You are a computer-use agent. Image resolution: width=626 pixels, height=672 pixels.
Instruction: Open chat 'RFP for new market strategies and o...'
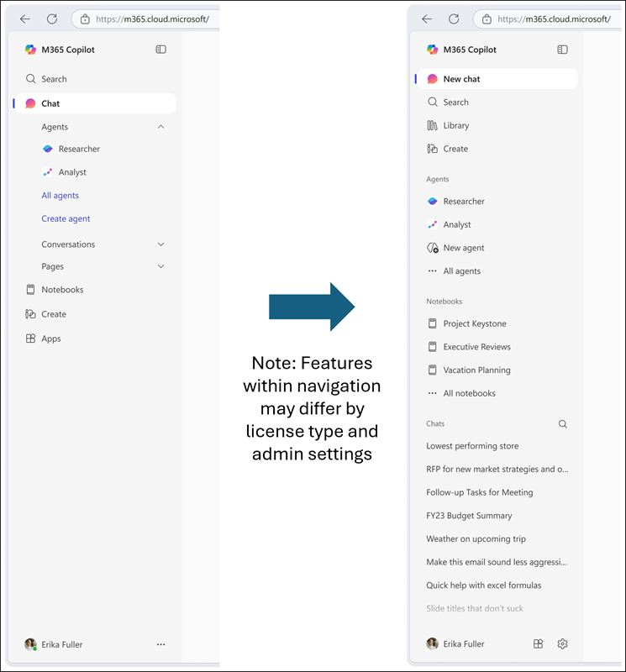coord(497,469)
